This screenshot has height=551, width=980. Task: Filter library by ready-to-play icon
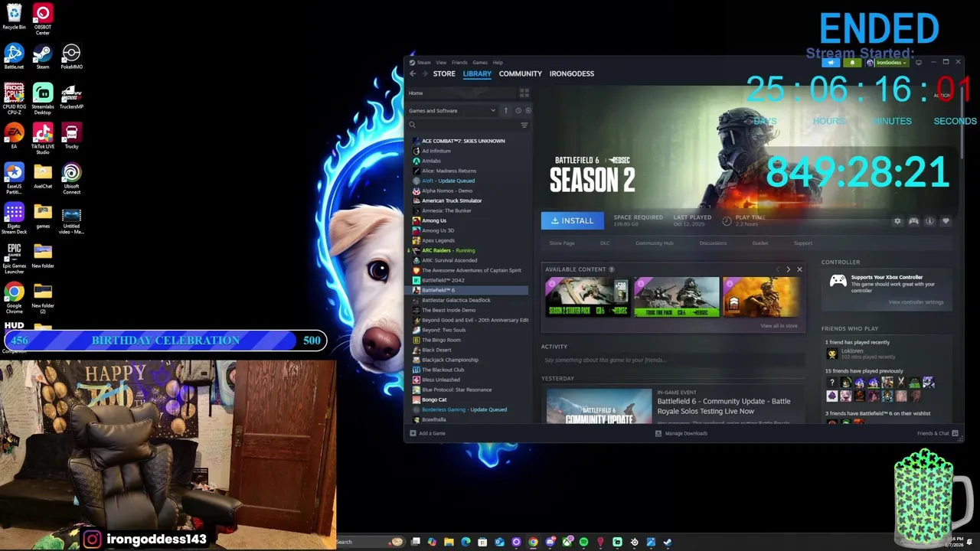tap(528, 110)
